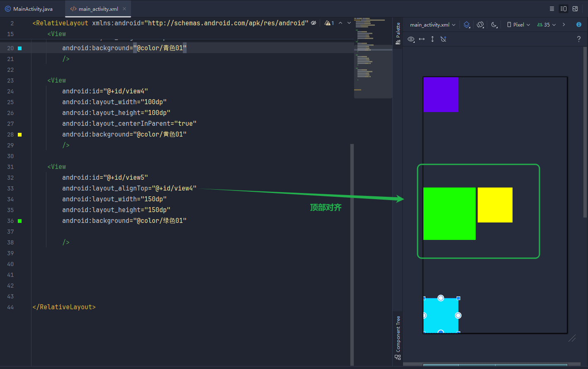588x369 pixels.
Task: Click the green color swatch on line 36
Action: tap(19, 221)
